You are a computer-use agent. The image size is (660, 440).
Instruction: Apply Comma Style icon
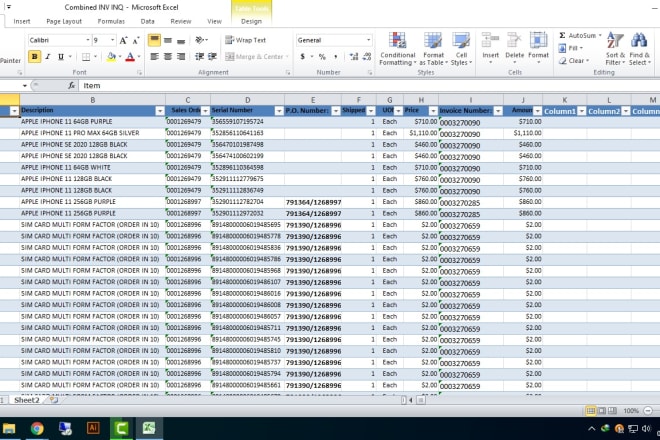pos(335,56)
